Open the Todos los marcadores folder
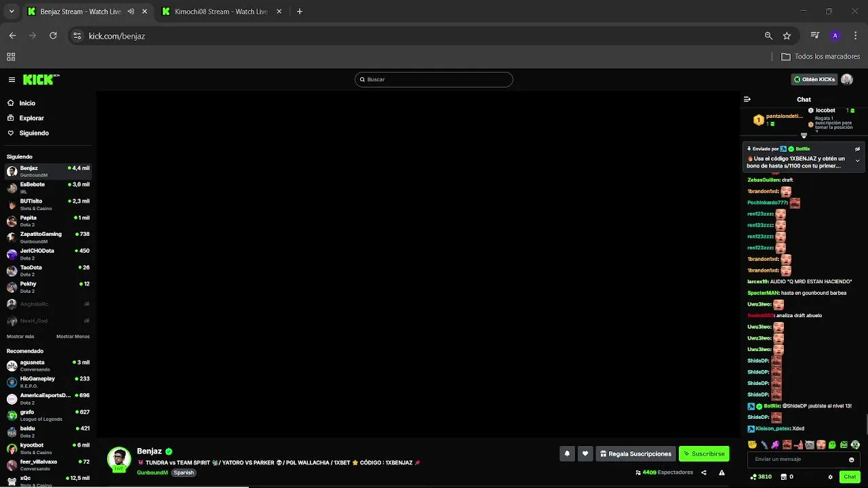Screen dimensions: 868x488 (821, 57)
